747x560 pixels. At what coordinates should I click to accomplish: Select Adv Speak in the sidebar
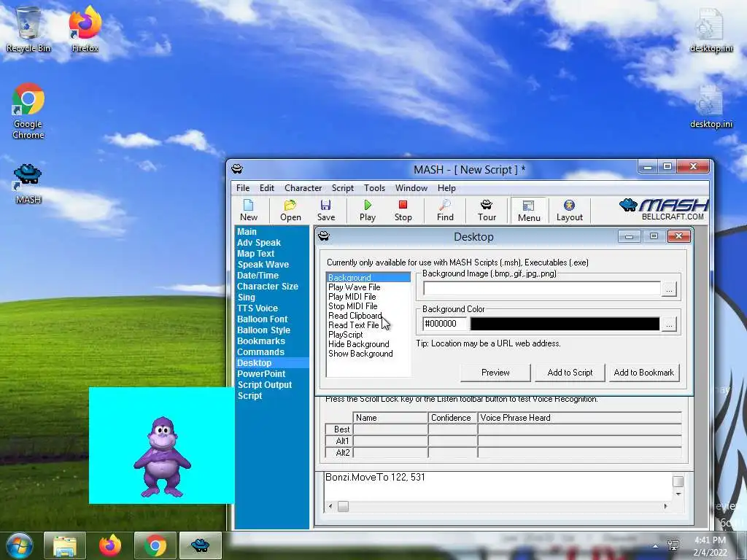tap(259, 243)
